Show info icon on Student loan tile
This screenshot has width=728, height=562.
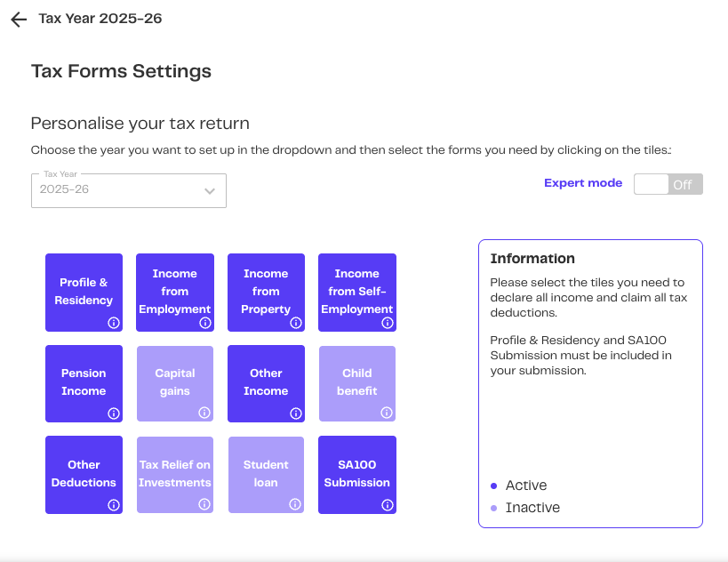click(x=296, y=505)
